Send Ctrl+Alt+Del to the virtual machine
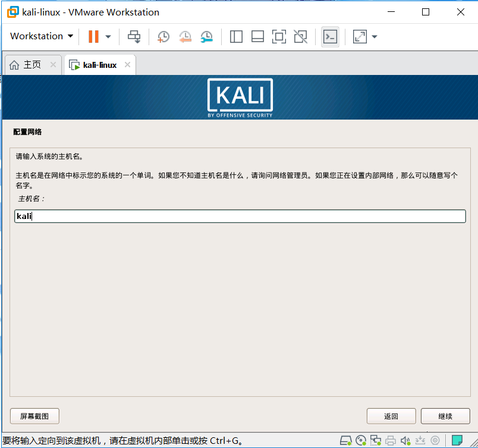This screenshot has height=448, width=478. 134,37
